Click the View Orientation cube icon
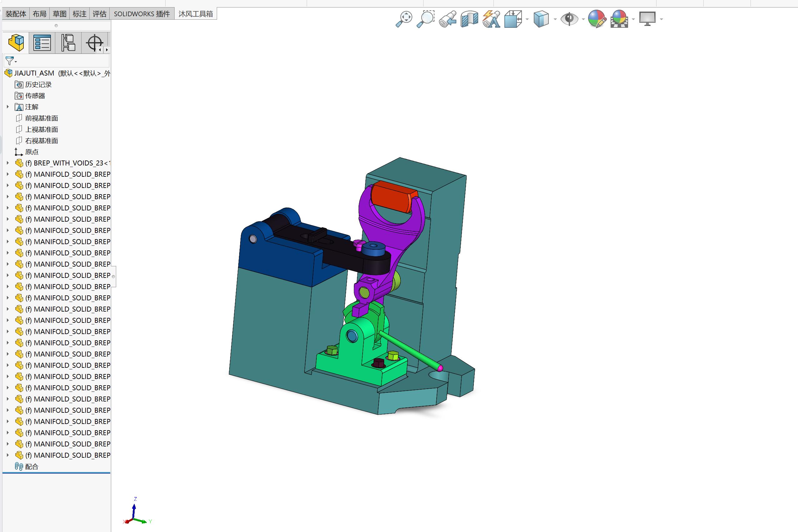 [x=513, y=19]
